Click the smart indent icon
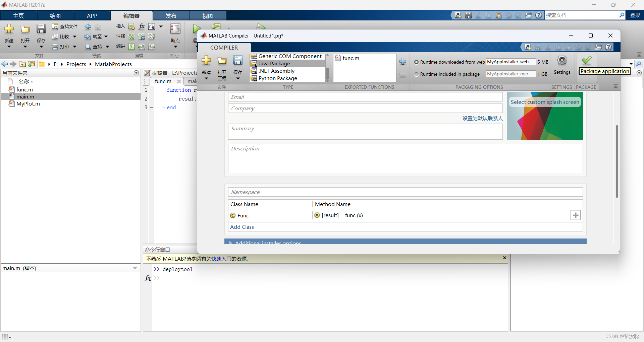The image size is (644, 342). click(131, 47)
